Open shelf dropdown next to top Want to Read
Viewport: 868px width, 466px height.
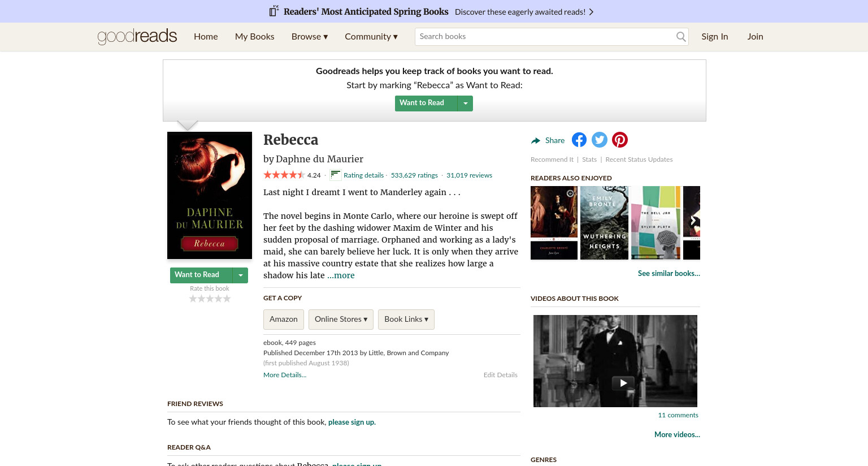pyautogui.click(x=465, y=103)
